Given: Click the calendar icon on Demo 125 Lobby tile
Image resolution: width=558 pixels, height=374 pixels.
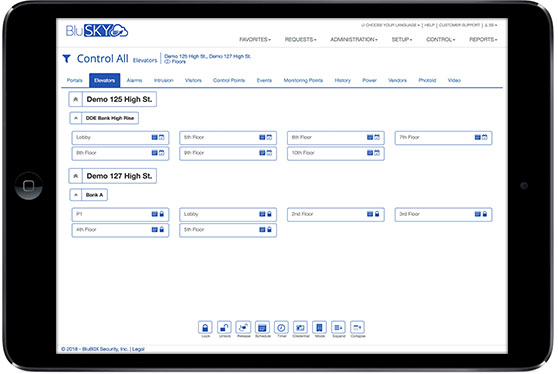Looking at the screenshot, I should click(162, 137).
